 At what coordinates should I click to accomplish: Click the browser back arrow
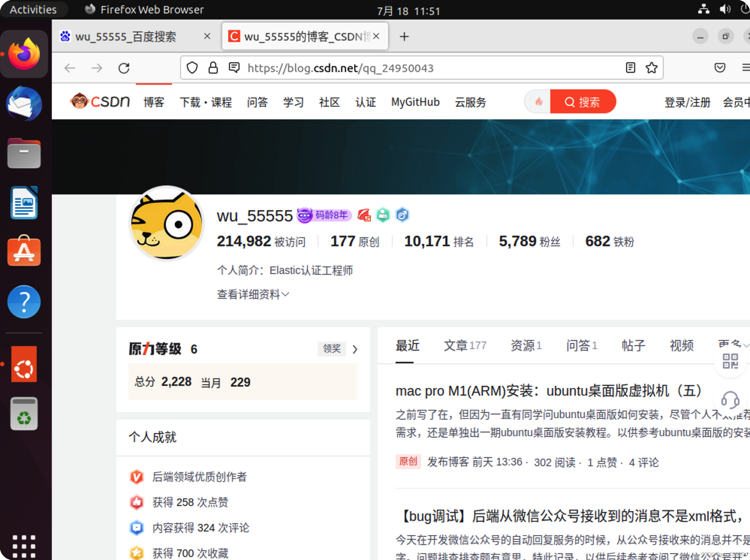tap(70, 68)
